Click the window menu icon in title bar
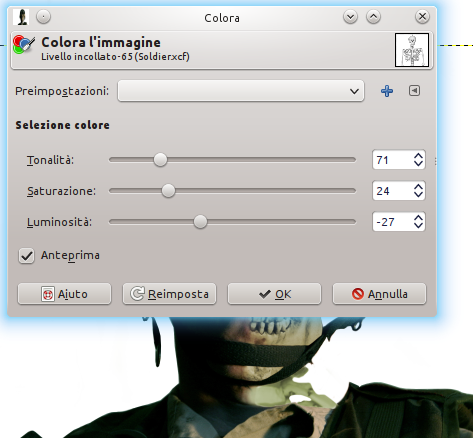The image size is (473, 438). [x=21, y=17]
